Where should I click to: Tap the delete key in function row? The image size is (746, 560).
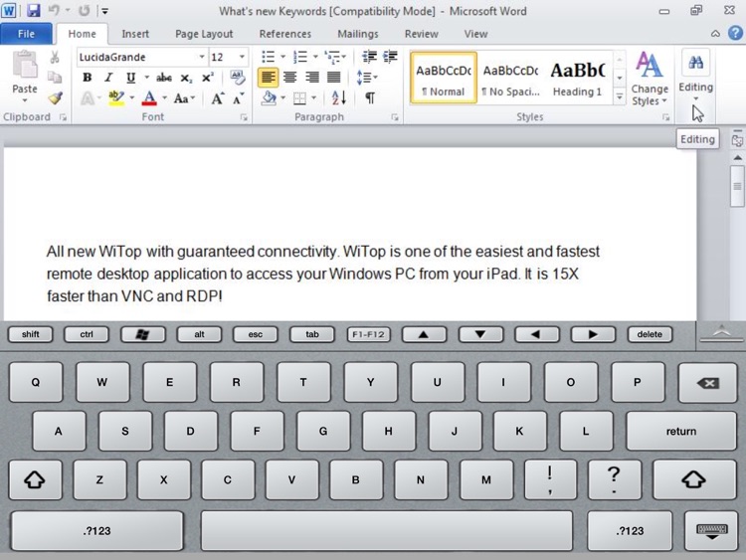[650, 334]
